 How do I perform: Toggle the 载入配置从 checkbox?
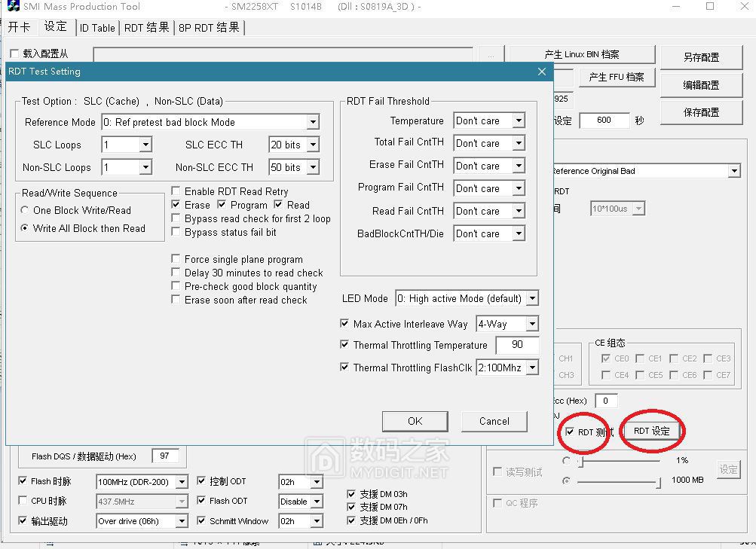(14, 53)
